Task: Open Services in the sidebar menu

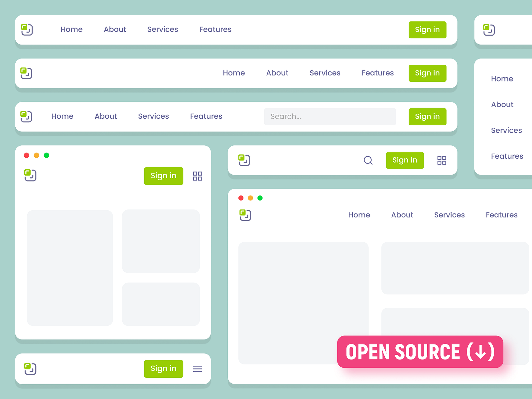Action: tap(506, 130)
